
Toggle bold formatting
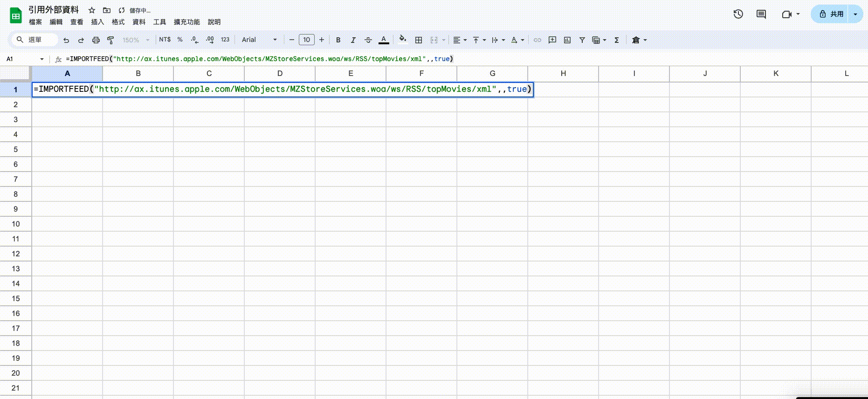338,40
